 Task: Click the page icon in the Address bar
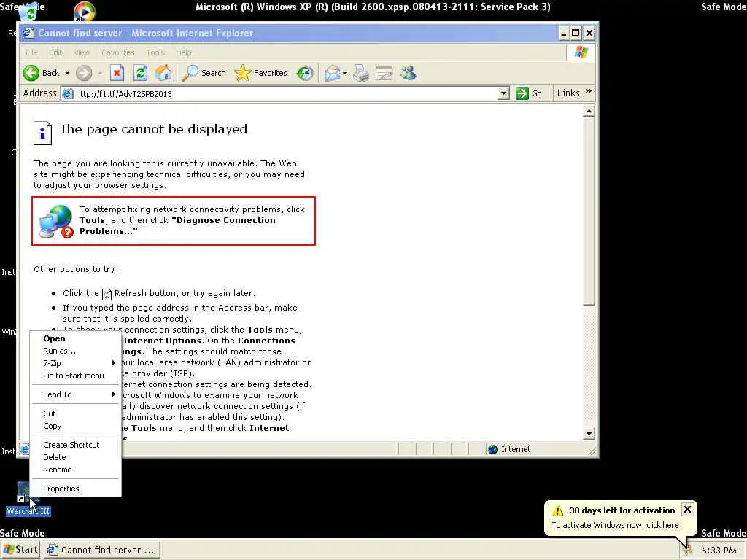pos(68,93)
